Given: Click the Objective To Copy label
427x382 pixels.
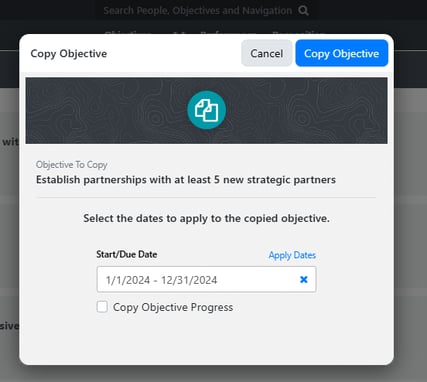Looking at the screenshot, I should pos(72,165).
